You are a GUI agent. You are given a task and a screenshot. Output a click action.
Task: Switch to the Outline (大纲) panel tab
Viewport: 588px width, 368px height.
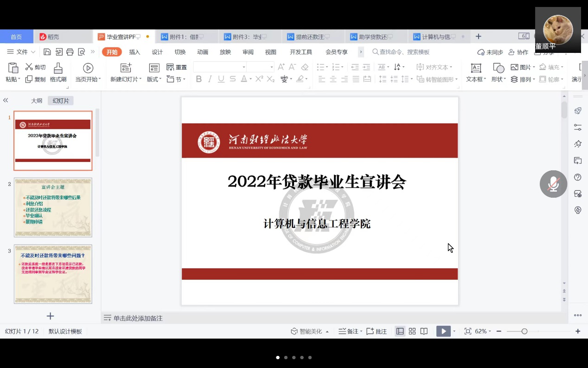[37, 101]
